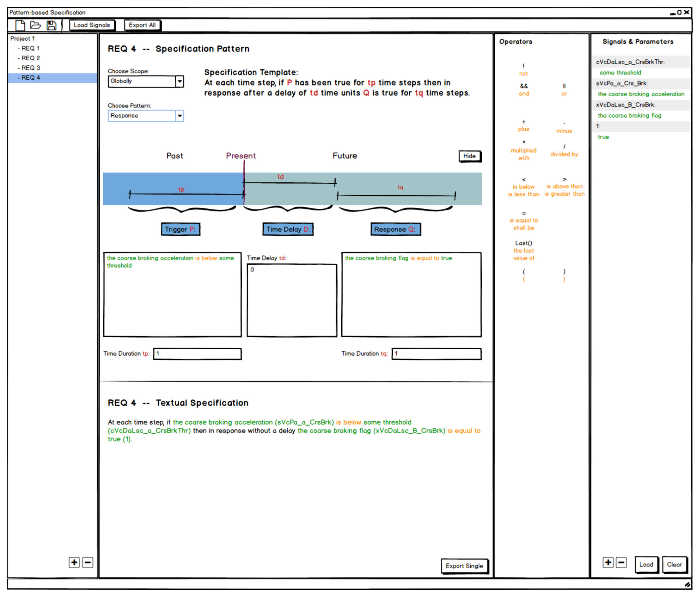The image size is (700, 597).
Task: Insert the '/ divided by' operator
Action: (x=564, y=151)
